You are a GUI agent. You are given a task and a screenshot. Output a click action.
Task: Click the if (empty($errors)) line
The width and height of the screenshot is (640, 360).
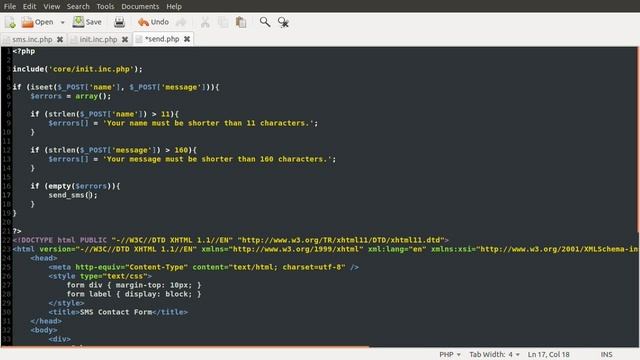(75, 186)
